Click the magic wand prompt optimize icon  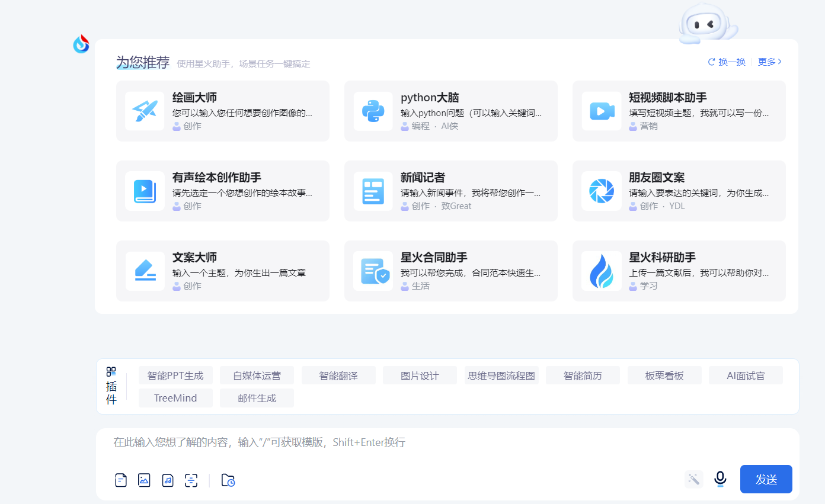(693, 479)
